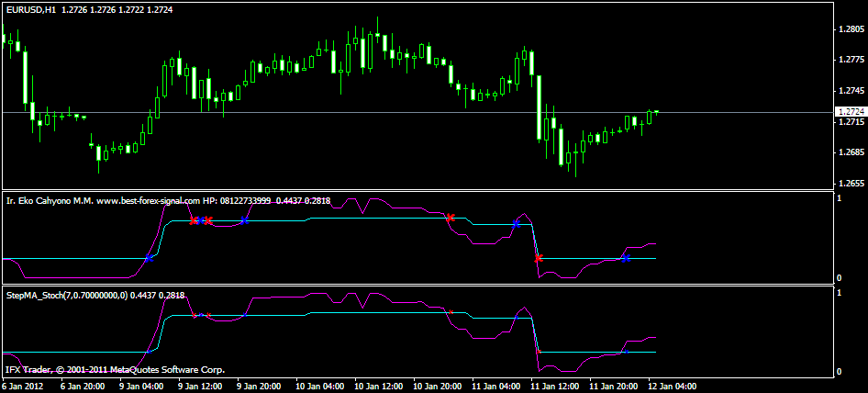The image size is (868, 393).
Task: Click the StepMA_Stoch(7,0.70000000,0) indicator label
Action: pos(95,296)
